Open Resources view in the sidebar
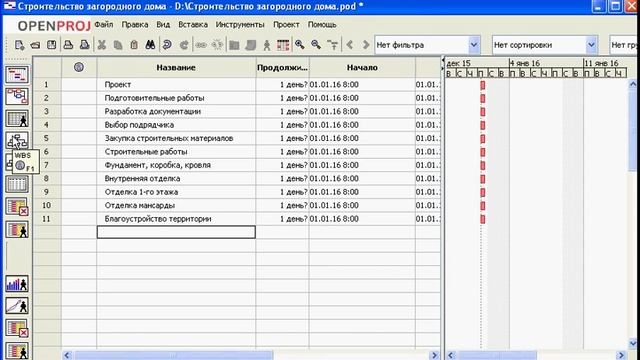 [17, 119]
